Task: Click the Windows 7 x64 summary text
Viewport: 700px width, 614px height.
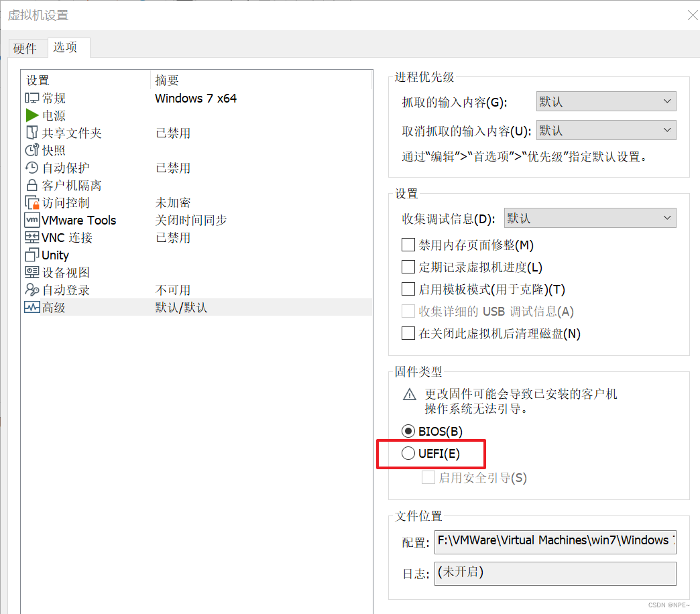Action: 196,98
